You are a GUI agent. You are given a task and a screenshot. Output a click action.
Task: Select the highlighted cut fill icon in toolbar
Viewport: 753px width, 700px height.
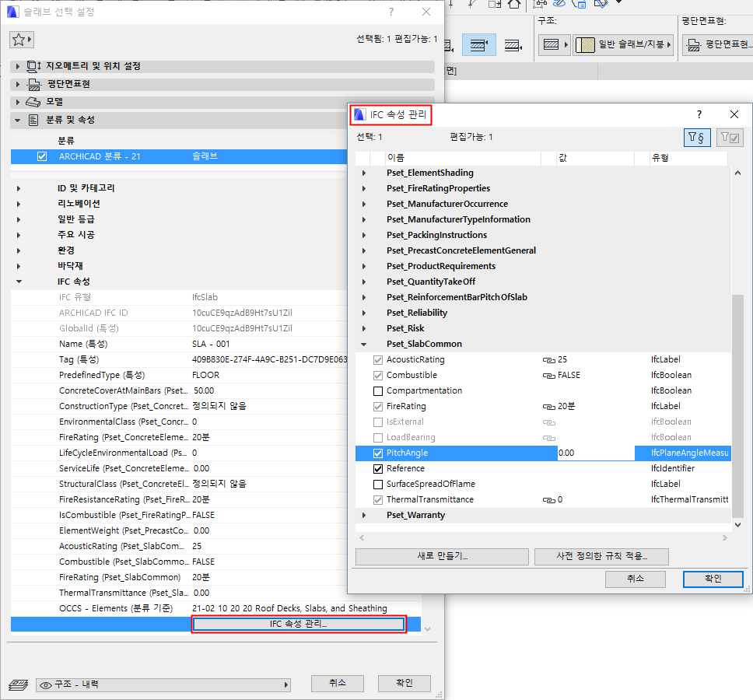(478, 44)
